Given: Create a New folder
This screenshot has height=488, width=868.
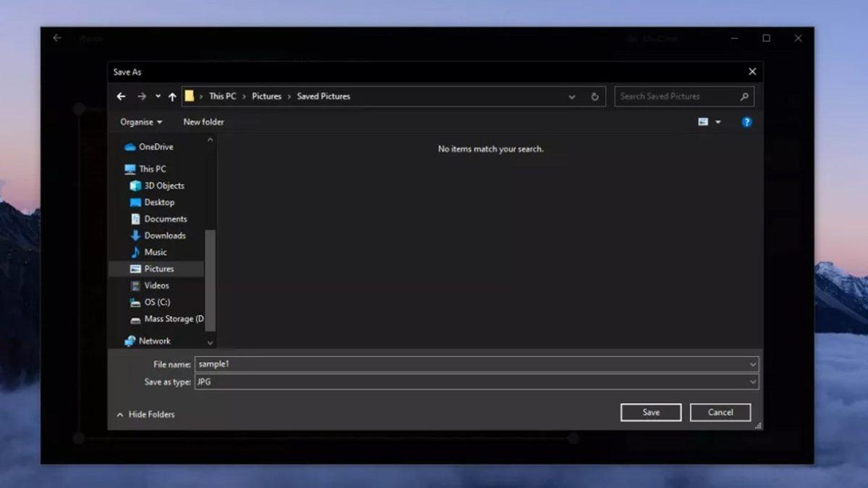Looking at the screenshot, I should point(203,122).
